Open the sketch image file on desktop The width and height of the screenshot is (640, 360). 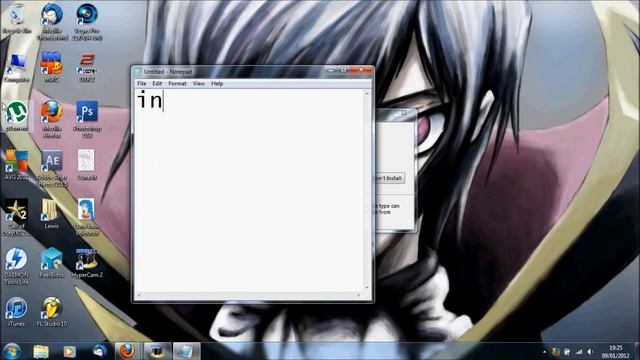(86, 165)
